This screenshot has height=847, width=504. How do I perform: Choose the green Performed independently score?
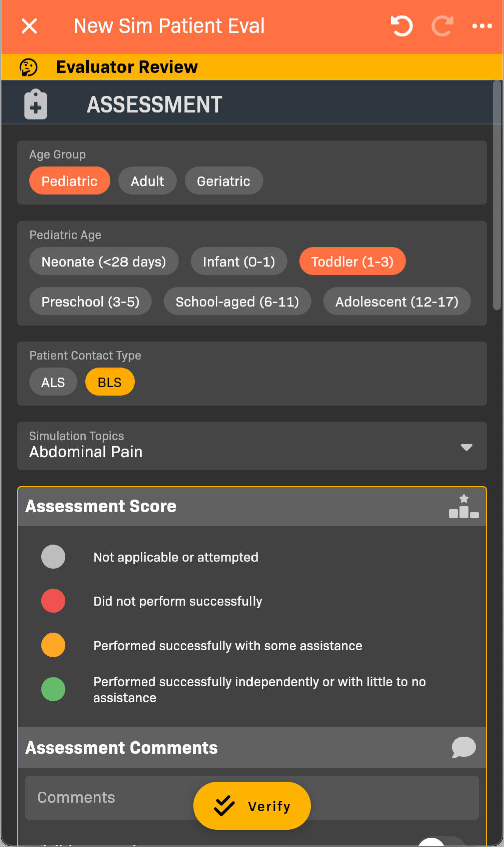[x=53, y=689]
